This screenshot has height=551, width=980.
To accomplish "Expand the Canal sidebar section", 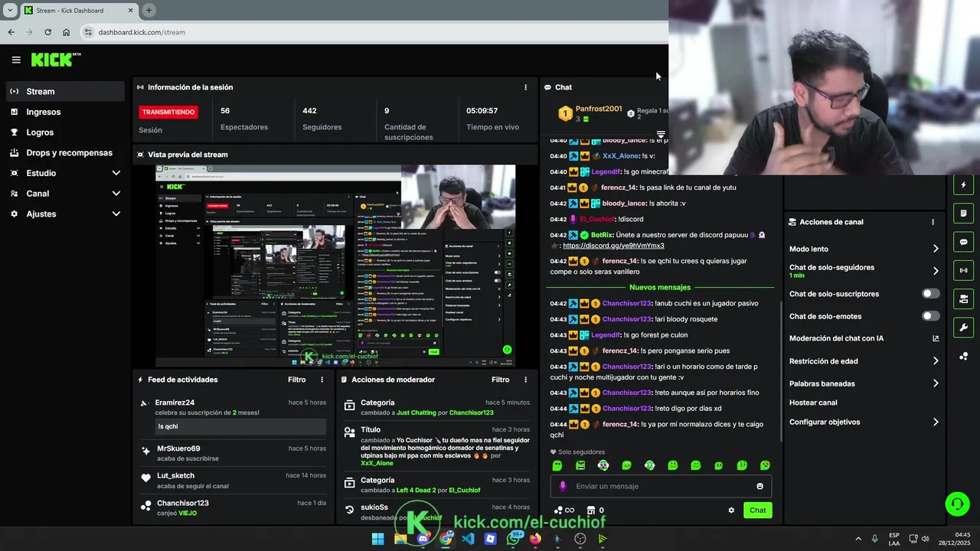I will click(116, 194).
